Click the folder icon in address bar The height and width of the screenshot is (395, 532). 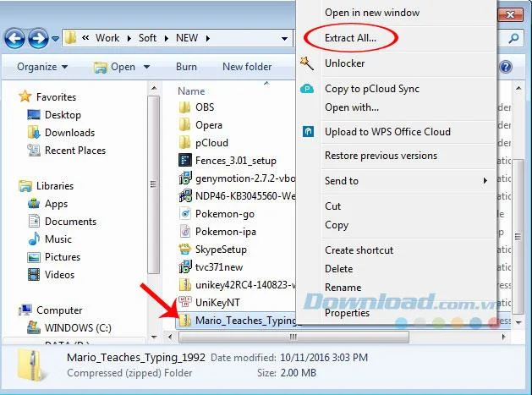coord(70,38)
